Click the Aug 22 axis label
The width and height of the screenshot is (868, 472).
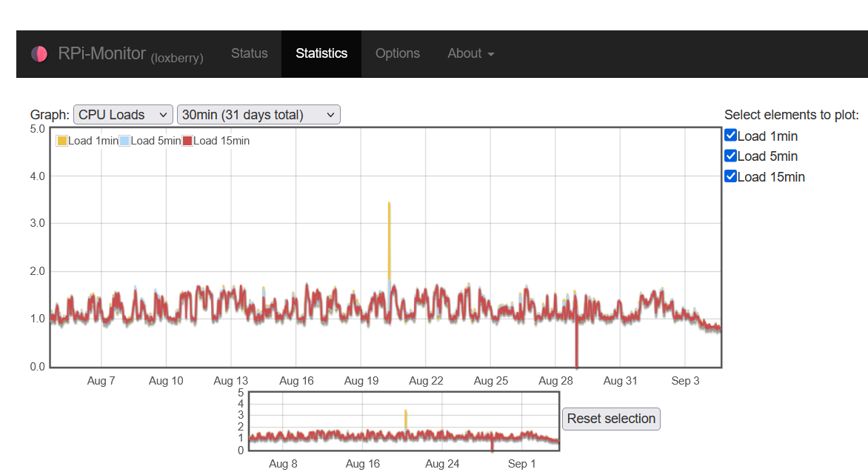pyautogui.click(x=426, y=381)
